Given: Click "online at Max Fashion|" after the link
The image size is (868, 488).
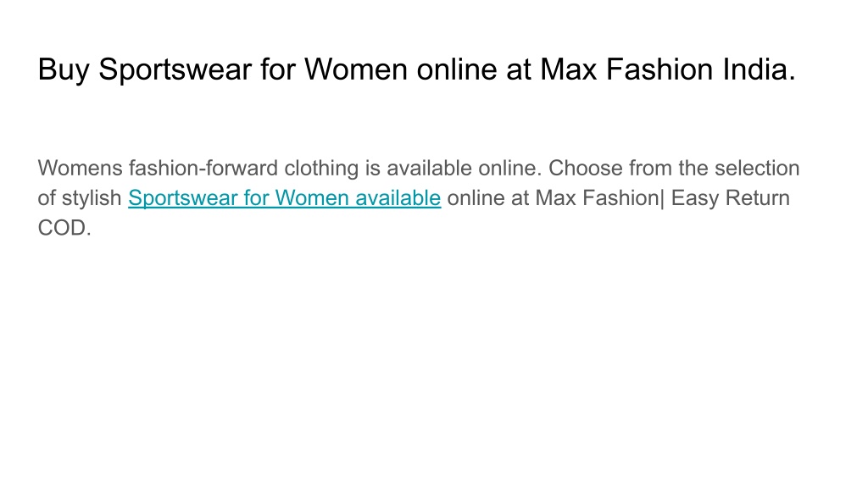Looking at the screenshot, I should (556, 198).
